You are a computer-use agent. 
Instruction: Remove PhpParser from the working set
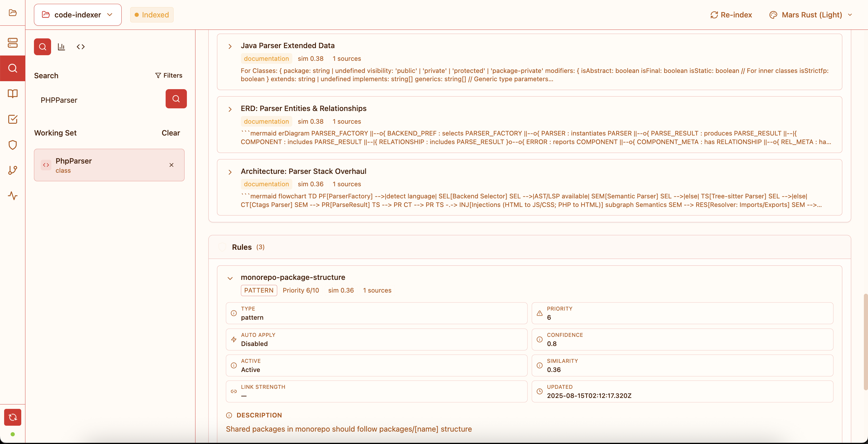click(x=171, y=165)
